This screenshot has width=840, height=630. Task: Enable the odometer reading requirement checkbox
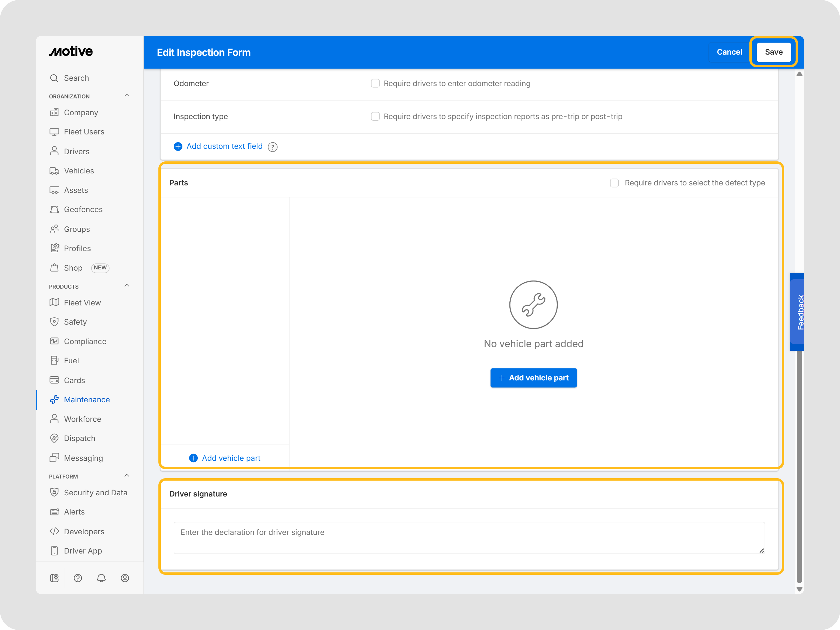(375, 83)
